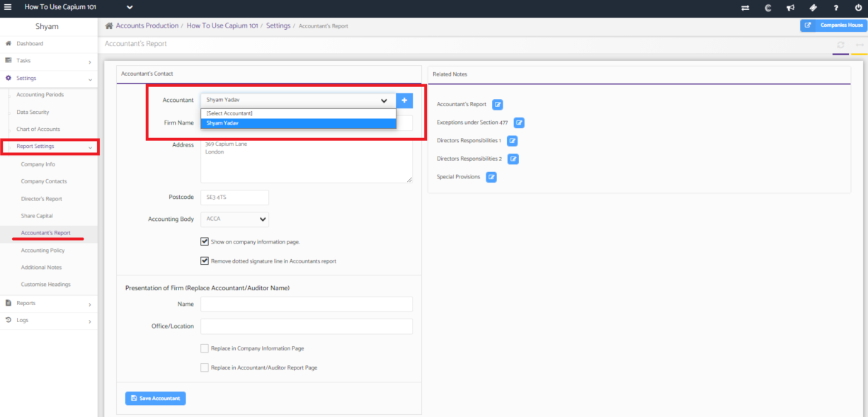Image resolution: width=868 pixels, height=417 pixels.
Task: Choose [Select Accountant] option in list
Action: tap(298, 113)
